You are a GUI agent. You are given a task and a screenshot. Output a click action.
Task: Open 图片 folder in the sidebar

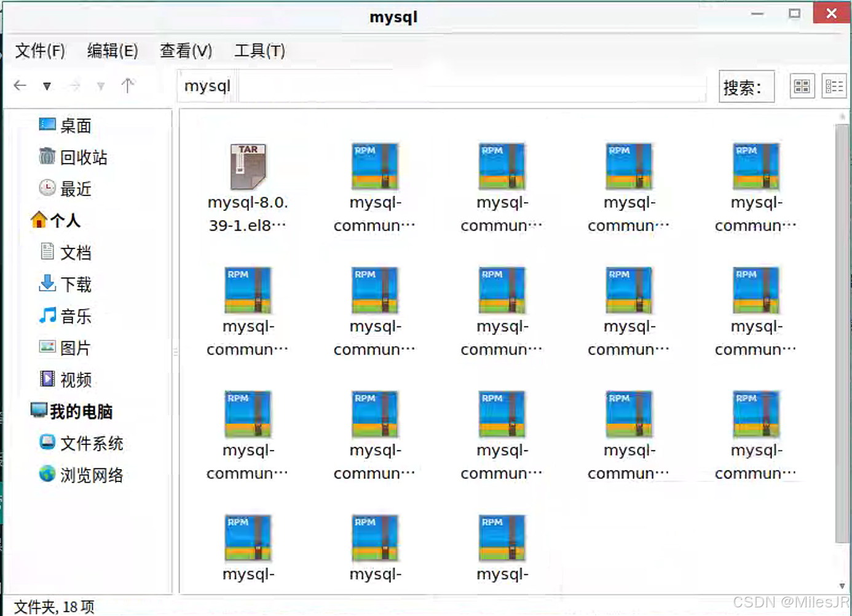pyautogui.click(x=65, y=348)
